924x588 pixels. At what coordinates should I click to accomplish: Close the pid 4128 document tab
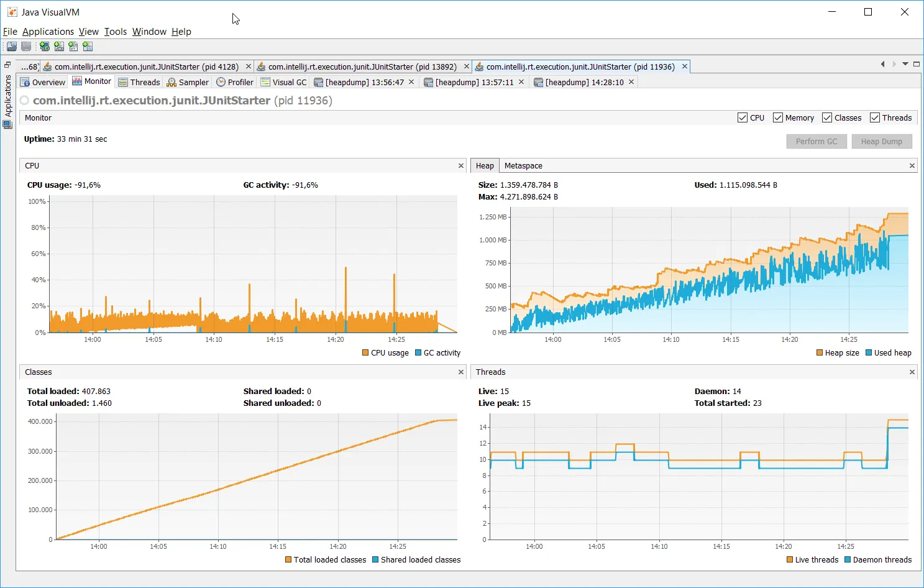pyautogui.click(x=249, y=67)
